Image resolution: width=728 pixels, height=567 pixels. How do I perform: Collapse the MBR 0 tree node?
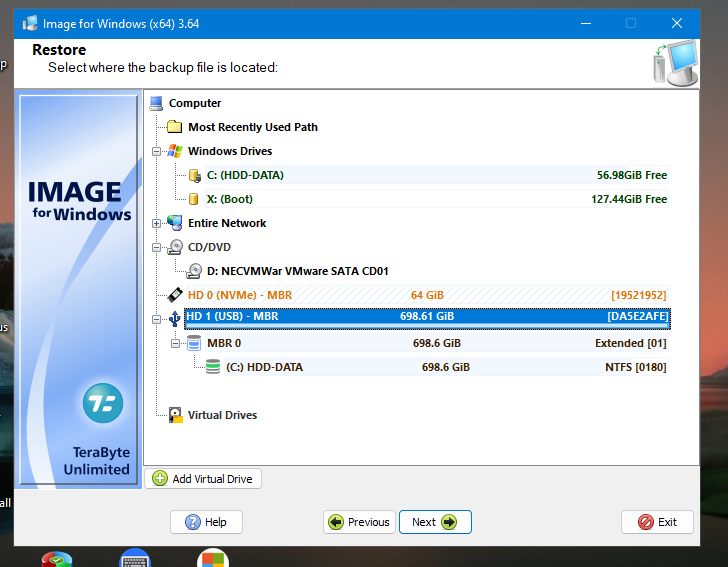(x=175, y=344)
